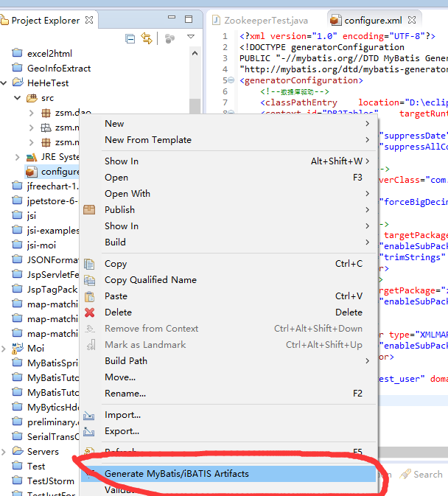Image resolution: width=448 pixels, height=496 pixels.
Task: Select the jsi-moi project
Action: click(x=41, y=245)
